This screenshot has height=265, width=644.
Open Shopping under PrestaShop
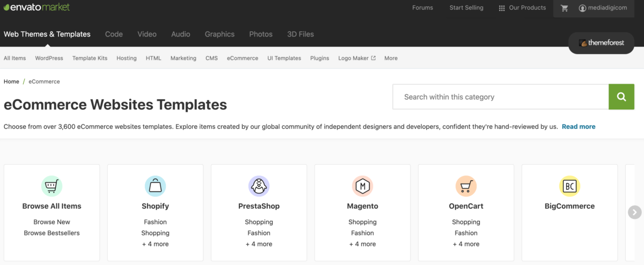click(259, 222)
